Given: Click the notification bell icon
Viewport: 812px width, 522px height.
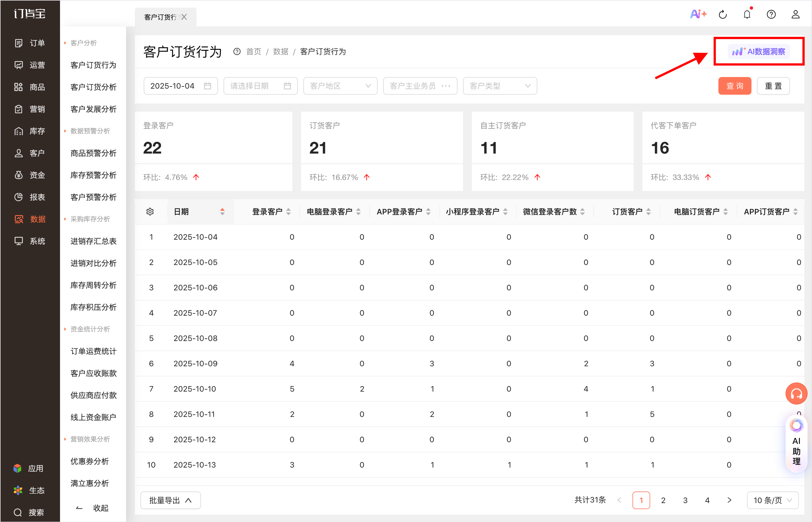Looking at the screenshot, I should (x=747, y=15).
